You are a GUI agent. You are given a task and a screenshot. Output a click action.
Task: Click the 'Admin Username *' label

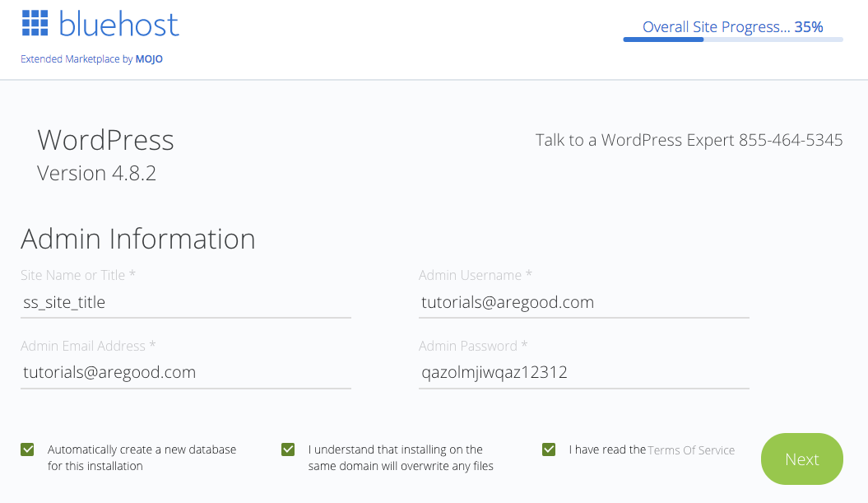point(475,275)
